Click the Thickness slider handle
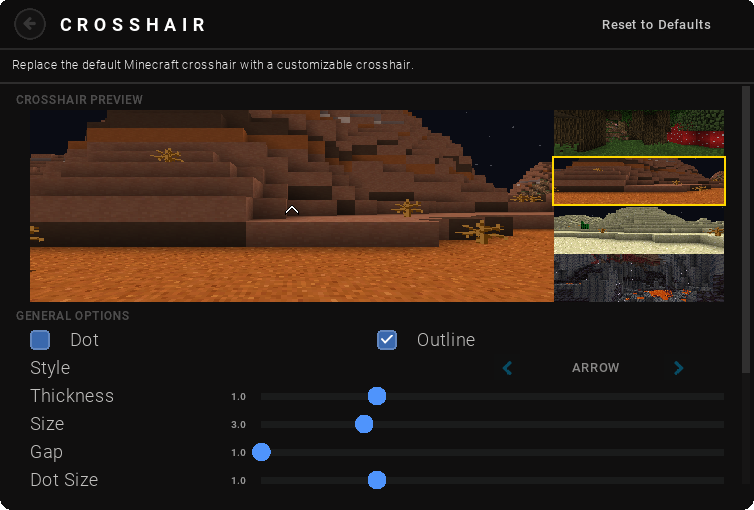Viewport: 754px width, 510px height. [x=377, y=396]
